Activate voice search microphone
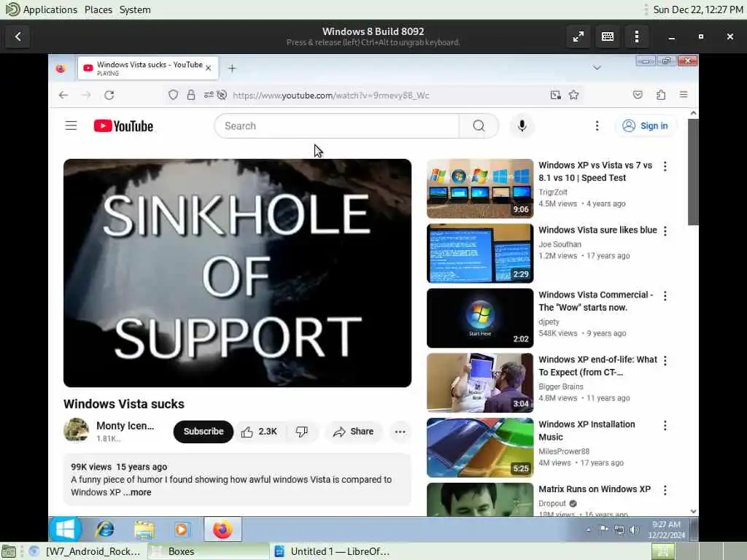This screenshot has width=747, height=560. 522,125
